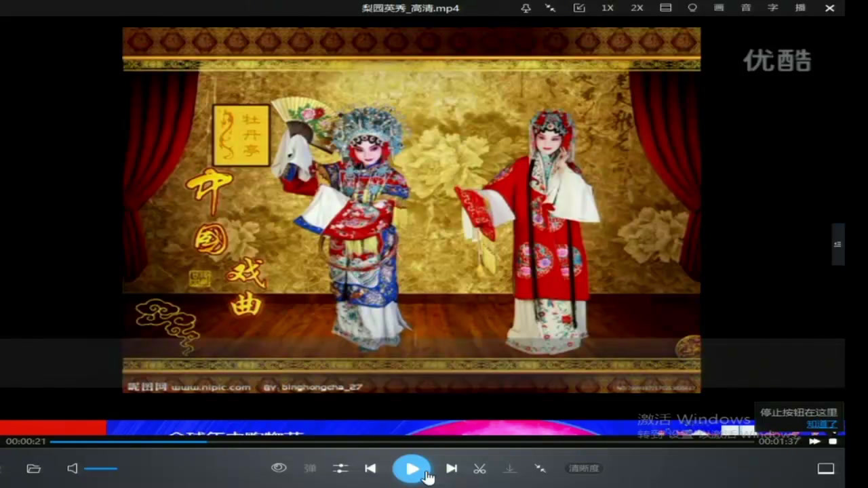The width and height of the screenshot is (868, 488).
Task: Set playback window size to 1X
Action: [x=608, y=8]
